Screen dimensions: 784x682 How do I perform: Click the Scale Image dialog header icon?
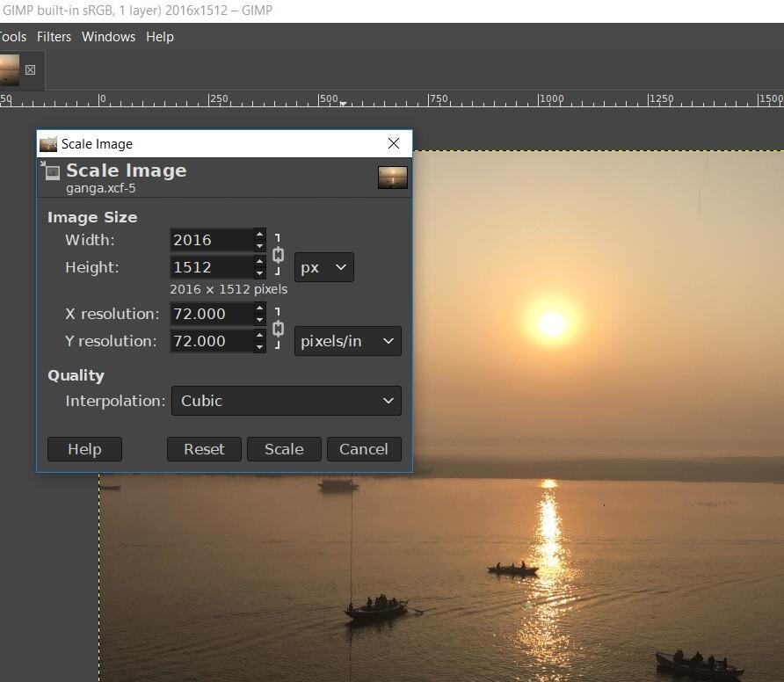click(50, 171)
